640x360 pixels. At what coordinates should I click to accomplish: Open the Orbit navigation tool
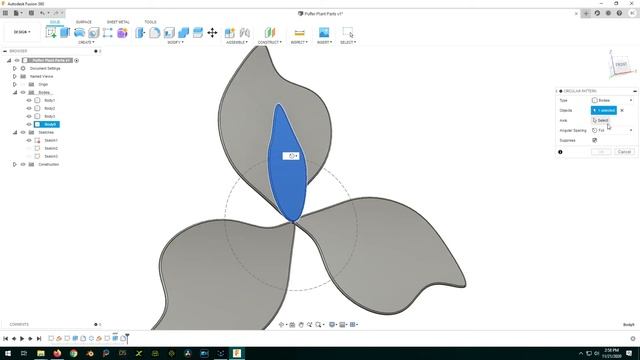point(281,324)
